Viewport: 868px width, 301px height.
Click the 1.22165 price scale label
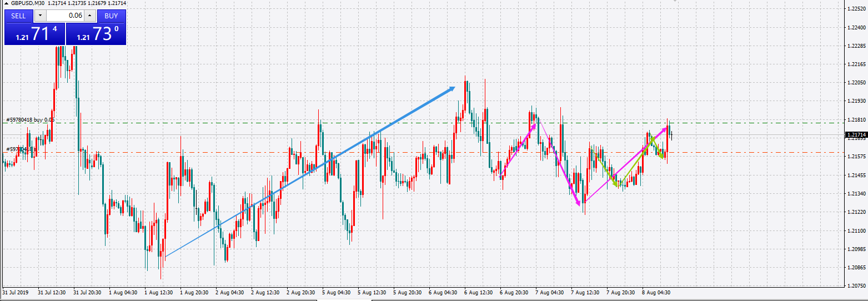[857, 64]
